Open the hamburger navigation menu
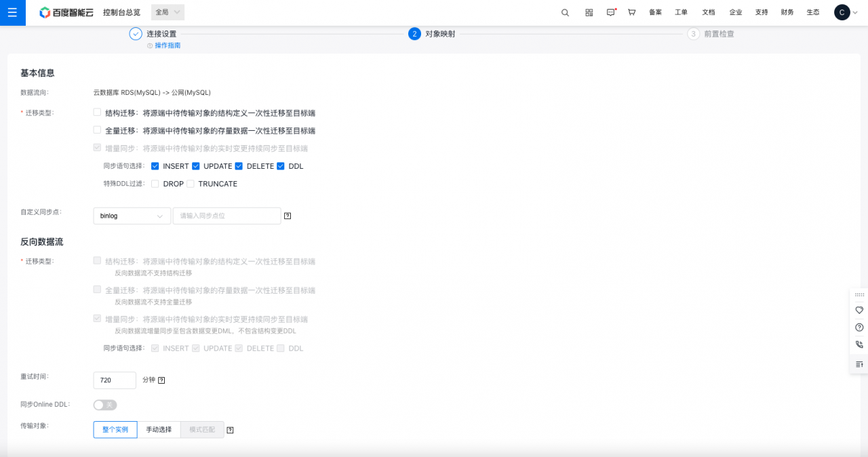868x457 pixels. (x=12, y=12)
